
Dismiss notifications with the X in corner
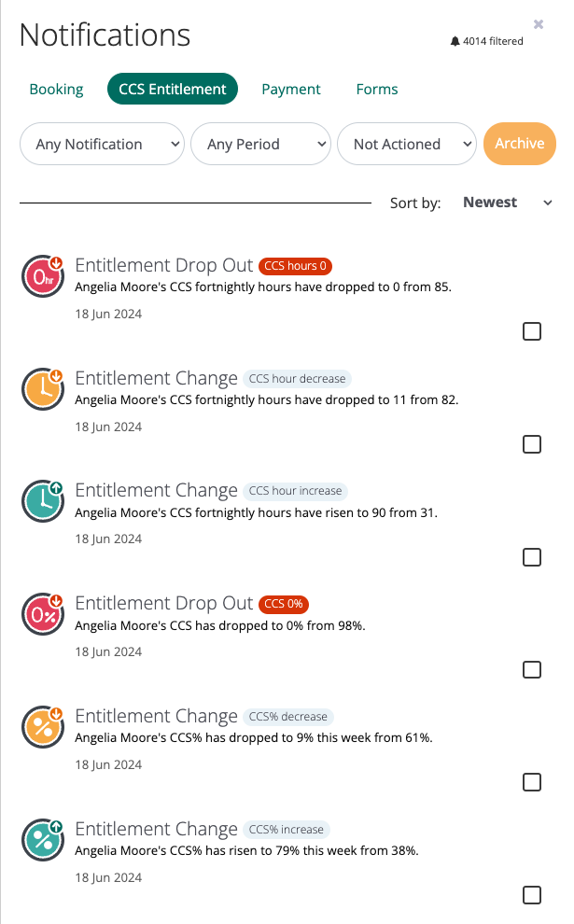point(539,24)
